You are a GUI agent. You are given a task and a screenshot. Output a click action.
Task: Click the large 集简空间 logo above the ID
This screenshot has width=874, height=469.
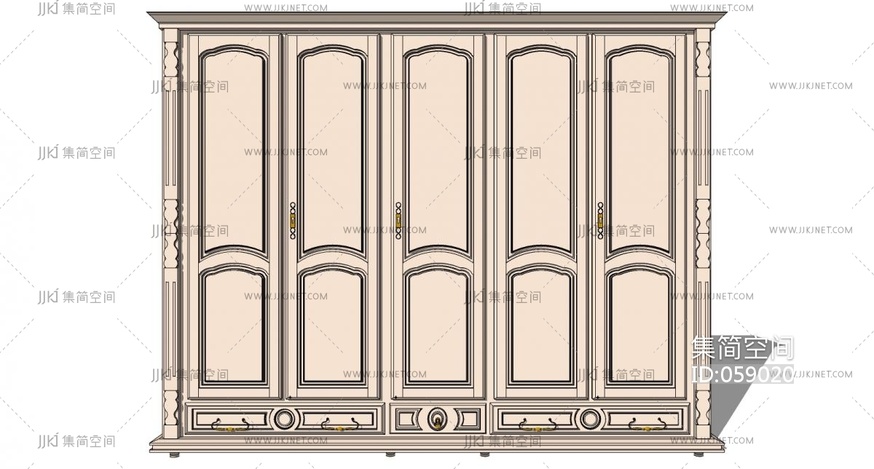742,348
